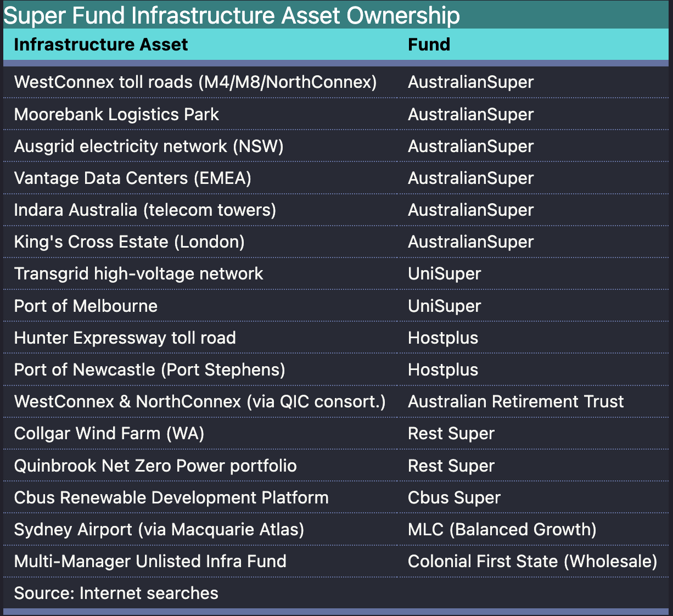Select the Collgar Wind Farm (WA) cell
The height and width of the screenshot is (616, 673).
109,433
